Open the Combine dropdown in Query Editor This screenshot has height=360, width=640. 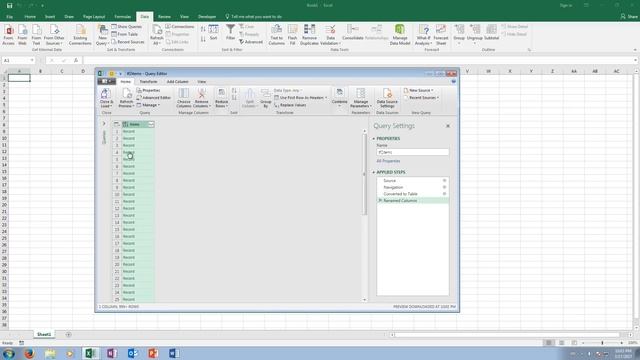point(339,98)
